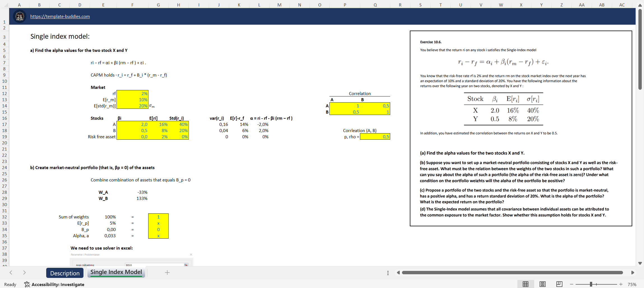Click the Template Buddies logo icon

[x=20, y=16]
